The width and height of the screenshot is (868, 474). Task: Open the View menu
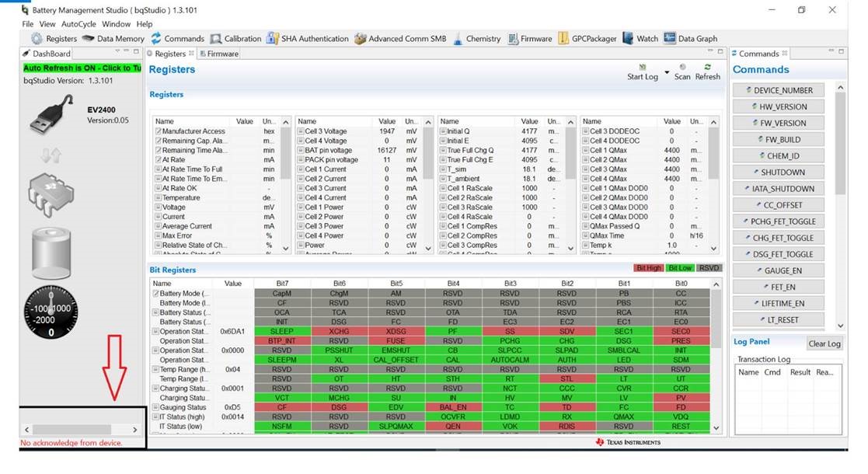click(47, 24)
